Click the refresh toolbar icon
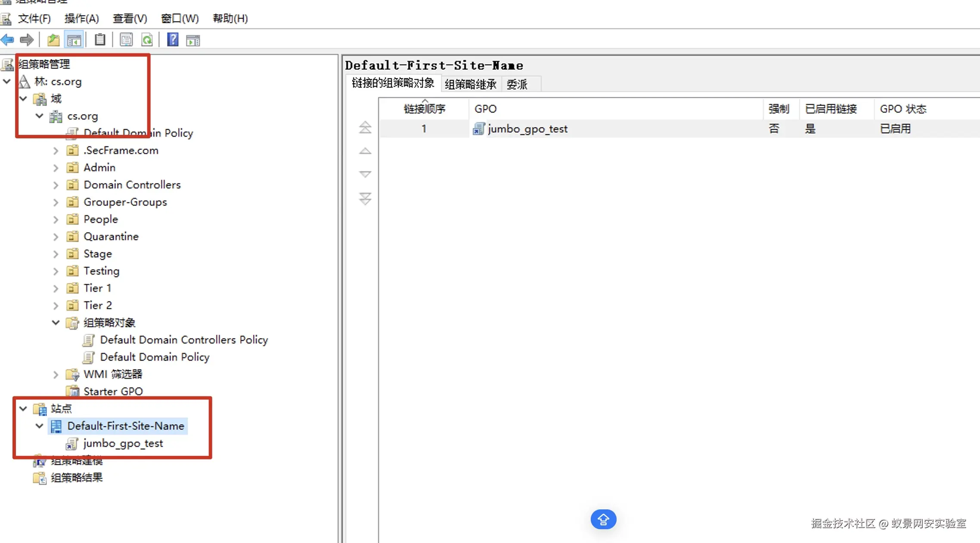This screenshot has width=980, height=543. point(147,40)
